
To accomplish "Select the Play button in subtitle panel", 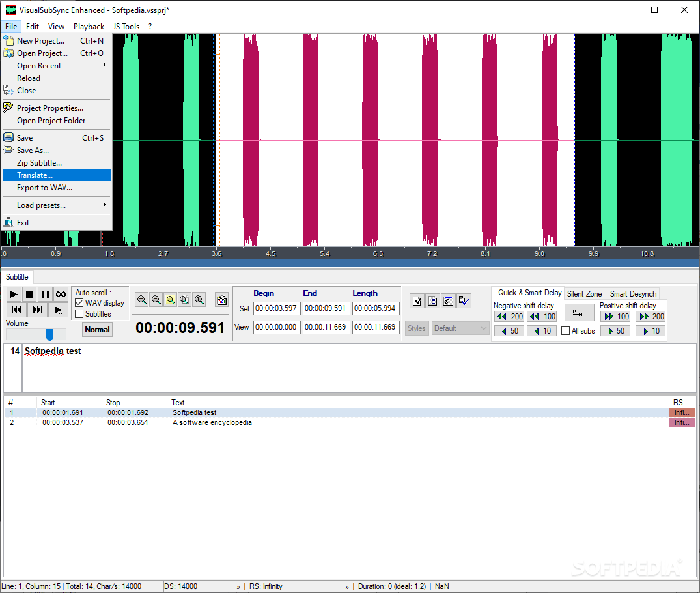I will 13,294.
